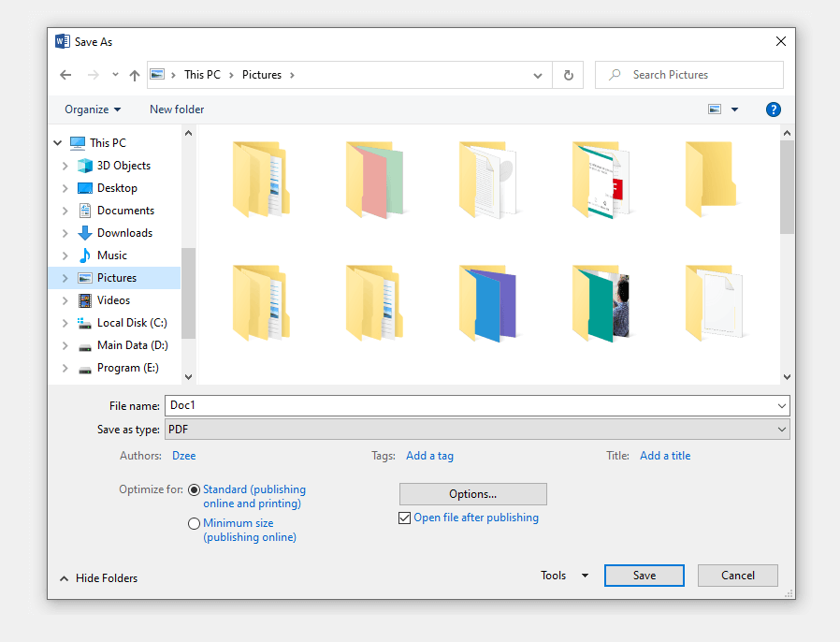
Task: Open the recent locations dropdown arrow
Action: click(x=115, y=75)
